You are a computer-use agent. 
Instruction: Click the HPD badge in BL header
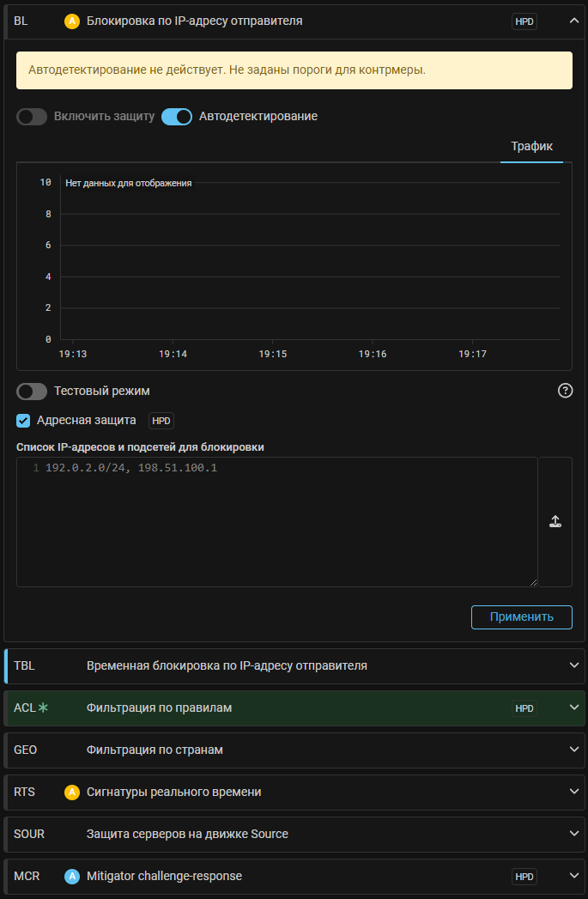[x=524, y=21]
